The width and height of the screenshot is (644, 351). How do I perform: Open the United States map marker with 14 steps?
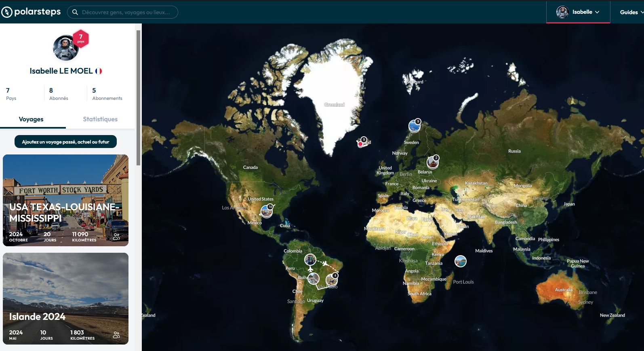[x=267, y=211]
